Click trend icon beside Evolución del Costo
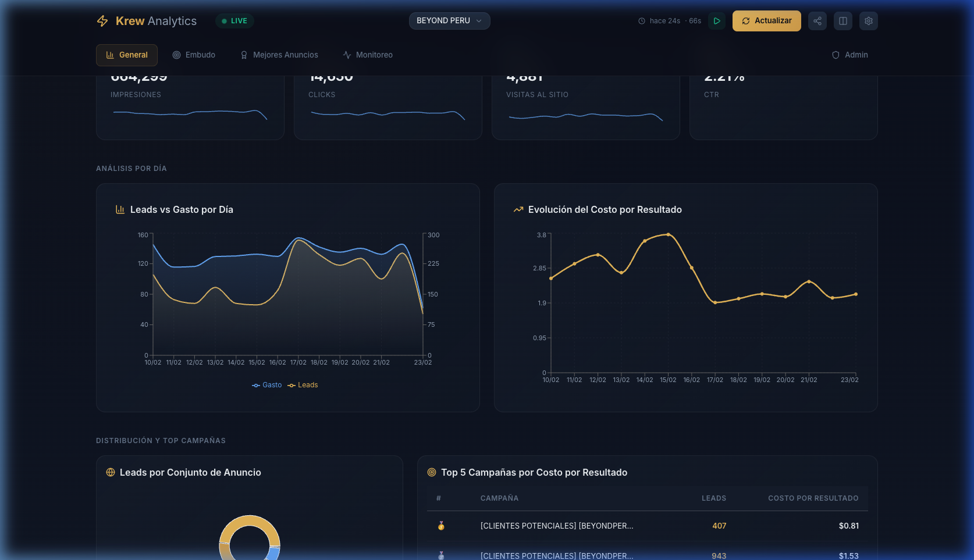Viewport: 974px width, 560px height. 518,209
